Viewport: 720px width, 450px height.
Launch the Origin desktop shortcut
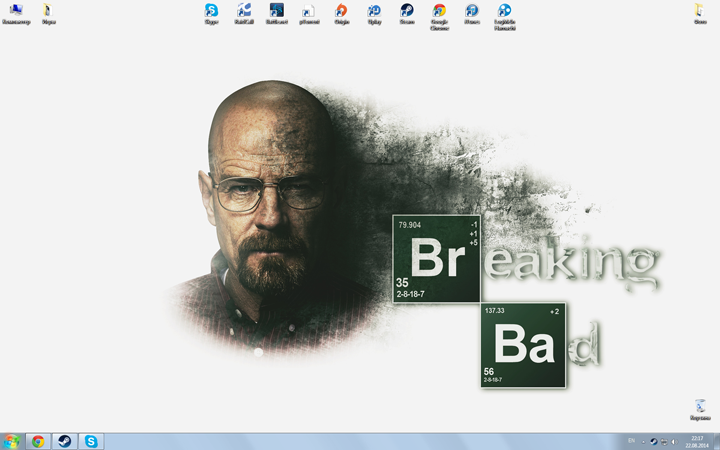[341, 14]
